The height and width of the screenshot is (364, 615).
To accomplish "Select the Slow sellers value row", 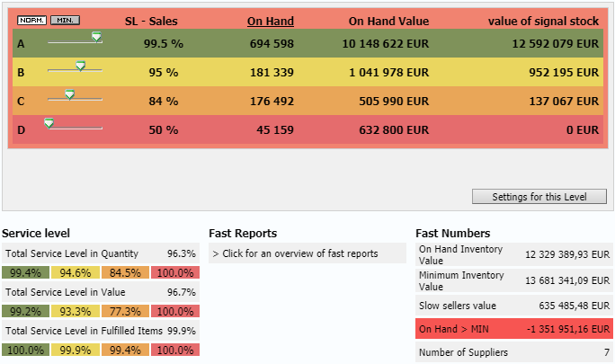I will coord(514,306).
